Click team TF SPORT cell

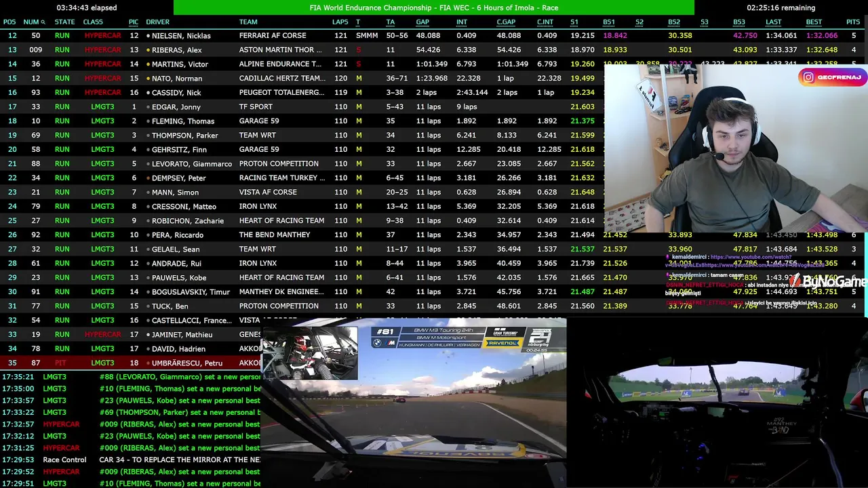point(256,106)
